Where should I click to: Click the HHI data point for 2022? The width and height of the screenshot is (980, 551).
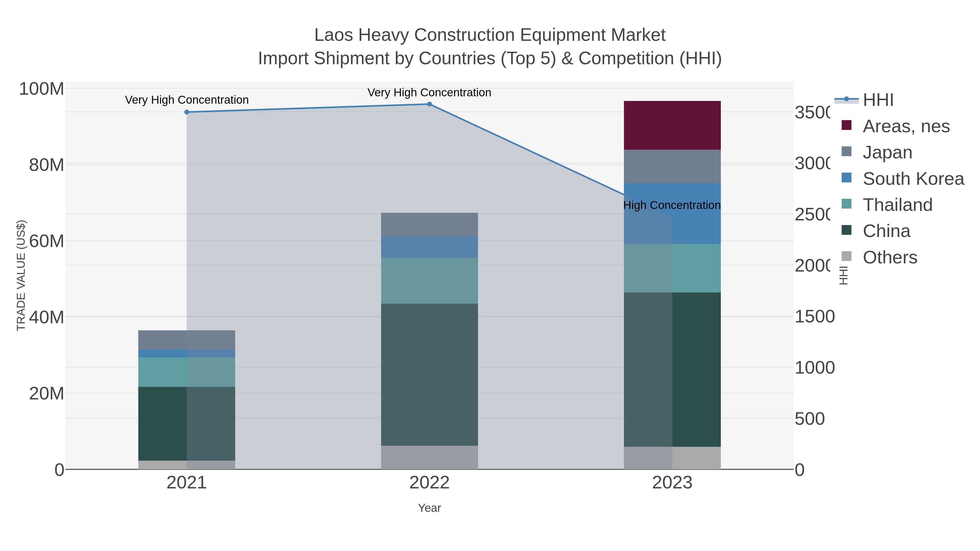[430, 104]
